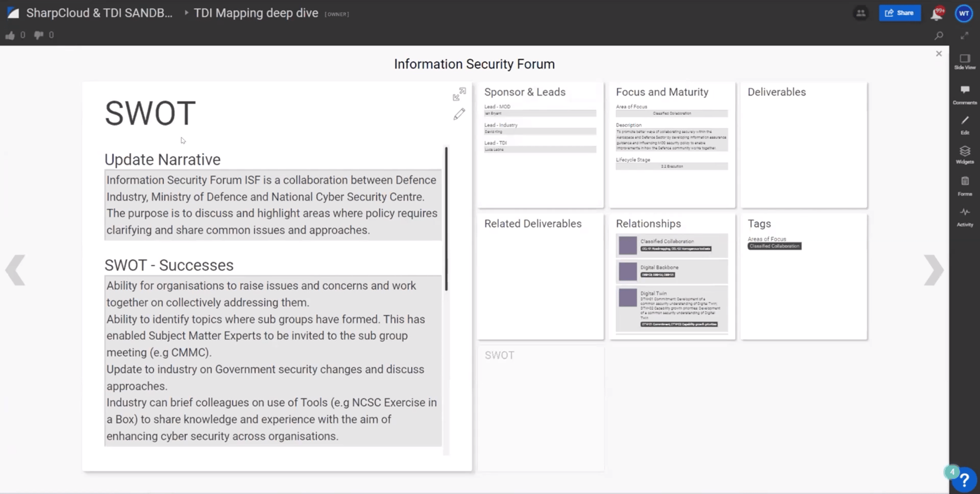
Task: Click the Edit pencil in right sidebar
Action: (x=964, y=124)
